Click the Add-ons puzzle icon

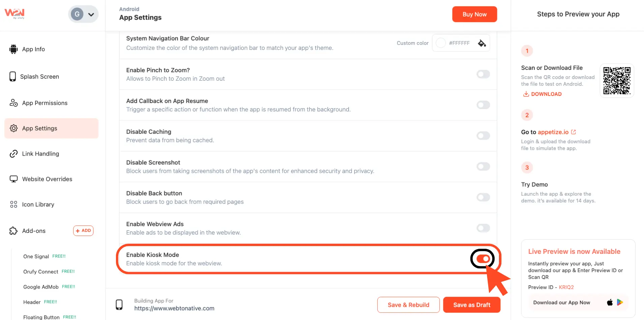(13, 231)
